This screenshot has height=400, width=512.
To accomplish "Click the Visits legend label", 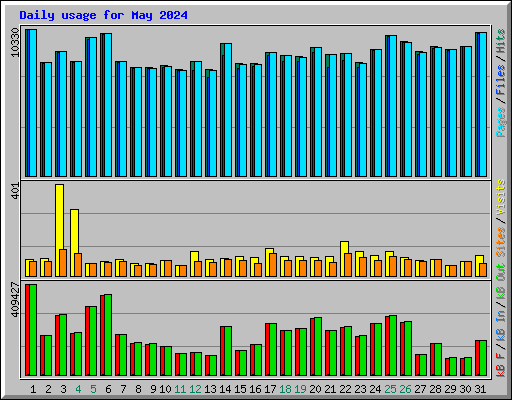I will tap(500, 197).
